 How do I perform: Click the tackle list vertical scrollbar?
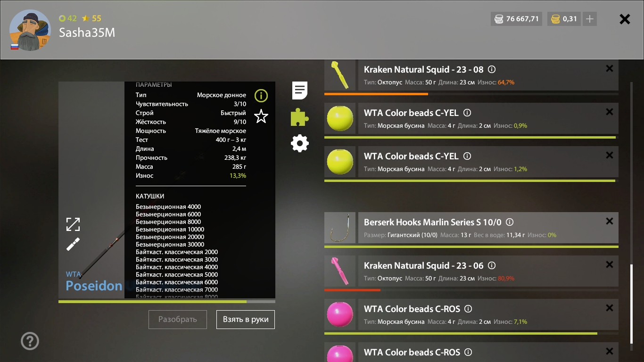click(x=632, y=304)
